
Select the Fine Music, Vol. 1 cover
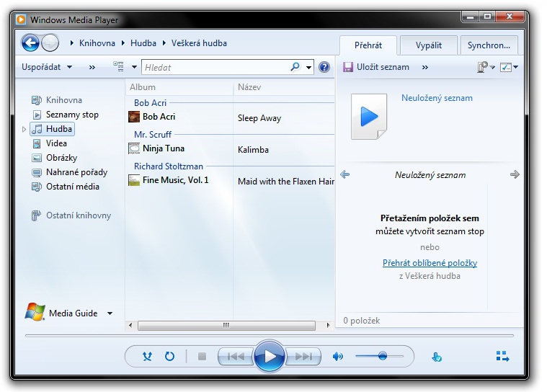coord(134,180)
